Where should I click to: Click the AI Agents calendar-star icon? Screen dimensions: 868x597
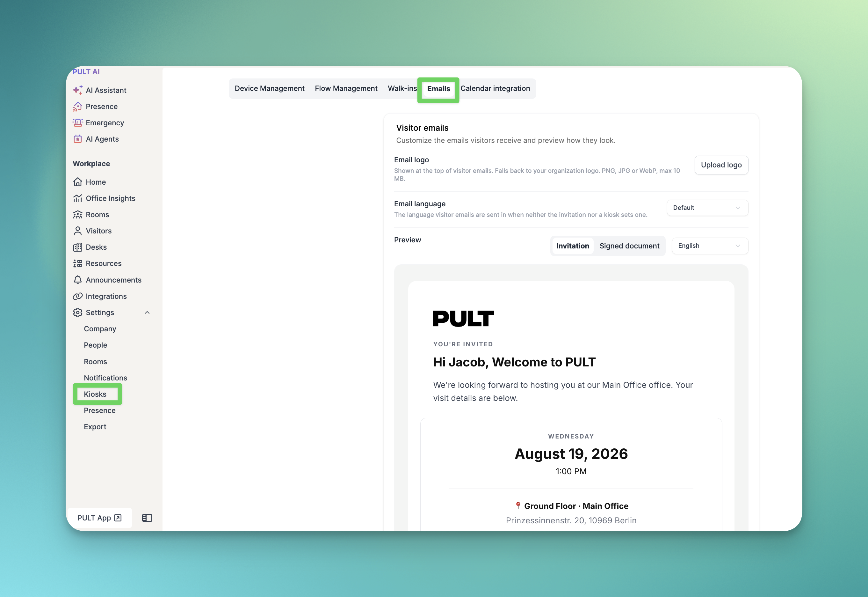78,139
